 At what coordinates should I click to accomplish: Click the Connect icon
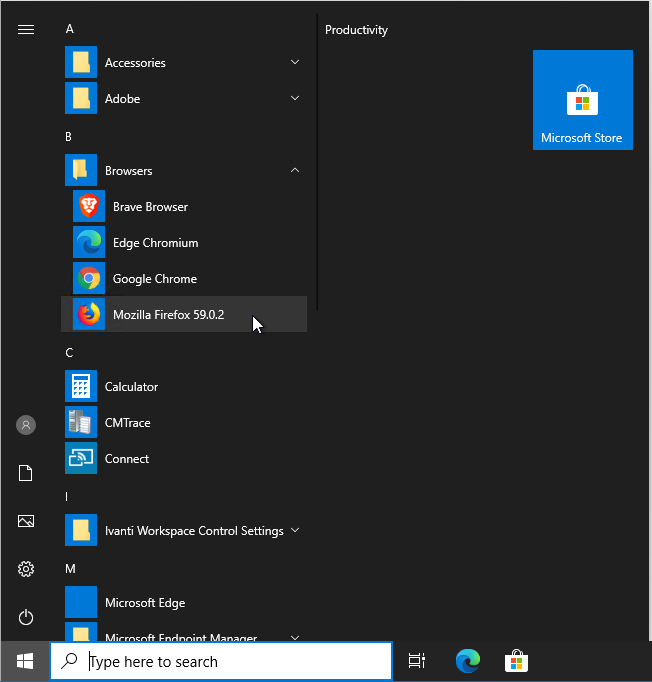[81, 458]
